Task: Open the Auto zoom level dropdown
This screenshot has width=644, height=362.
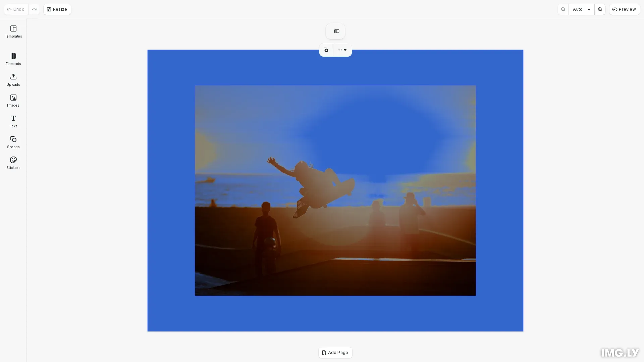Action: tap(581, 9)
